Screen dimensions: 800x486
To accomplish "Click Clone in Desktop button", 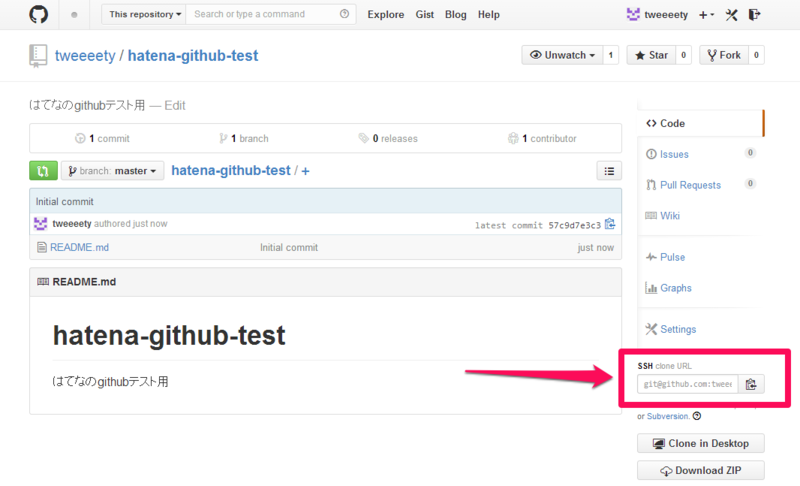I will (701, 443).
